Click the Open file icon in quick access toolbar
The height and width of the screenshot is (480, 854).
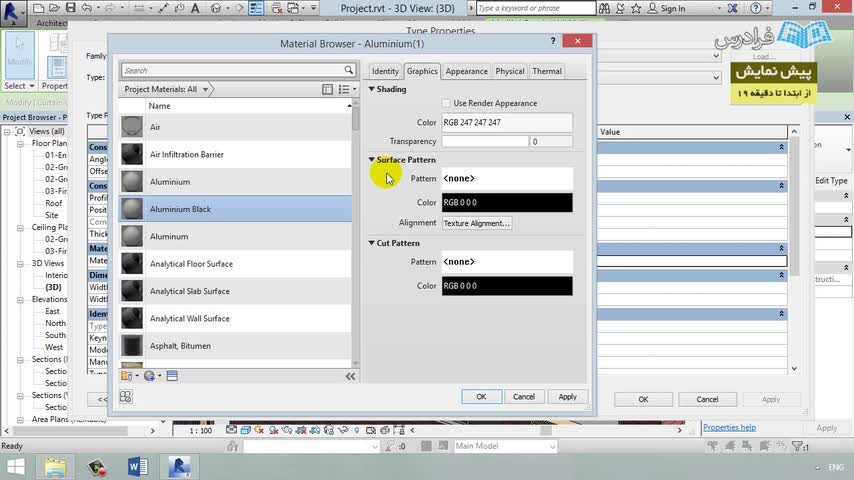coord(54,8)
